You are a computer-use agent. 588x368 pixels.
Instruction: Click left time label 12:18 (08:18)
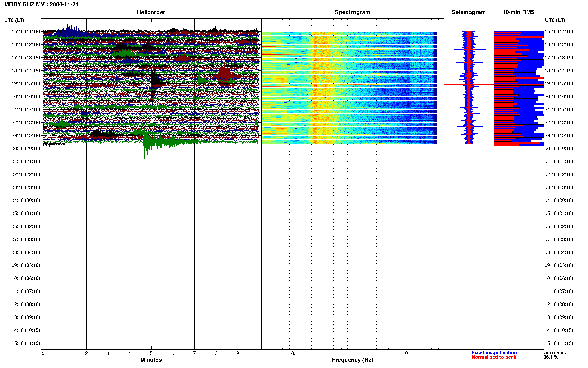(x=26, y=304)
